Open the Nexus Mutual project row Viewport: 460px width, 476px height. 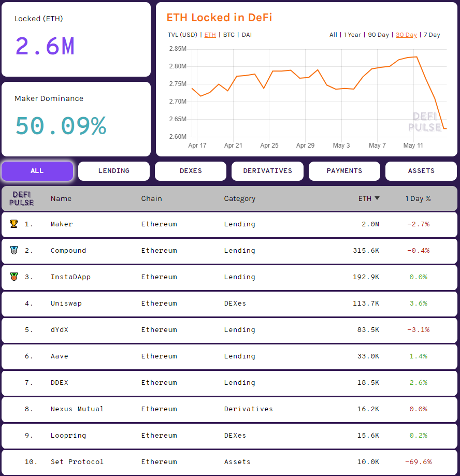click(229, 410)
